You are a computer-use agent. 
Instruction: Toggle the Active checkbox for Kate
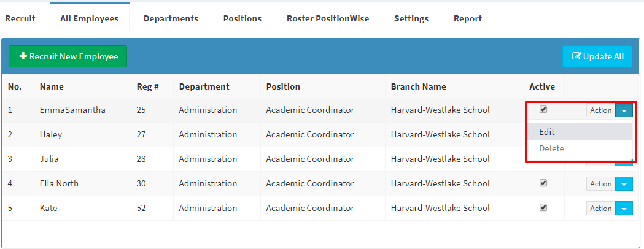543,208
